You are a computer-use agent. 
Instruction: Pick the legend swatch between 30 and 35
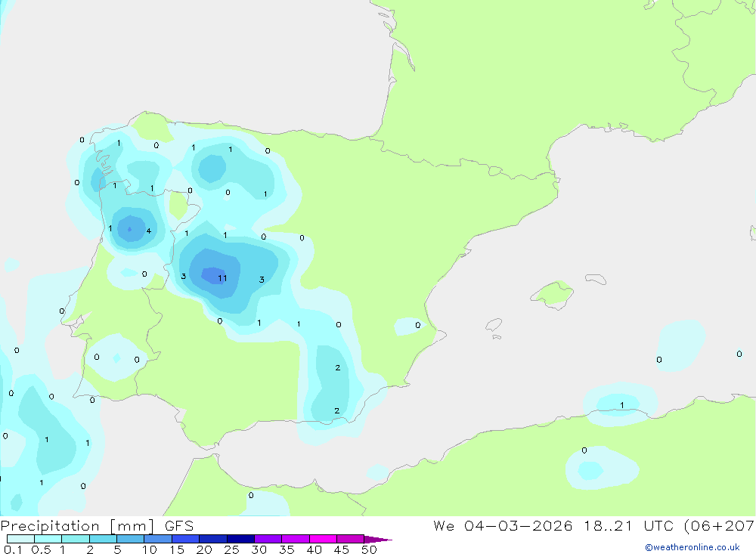tap(268, 539)
